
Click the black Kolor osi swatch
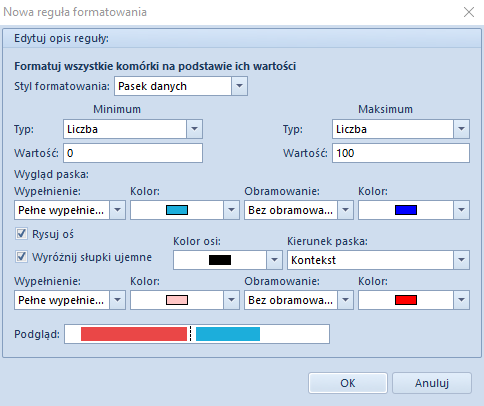pos(220,260)
